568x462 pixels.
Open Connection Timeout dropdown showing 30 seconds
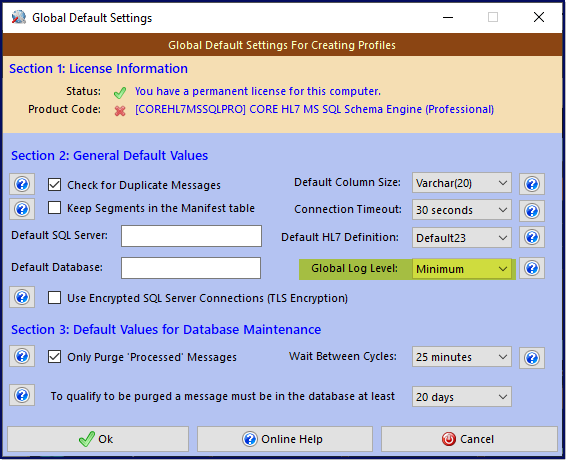[462, 210]
